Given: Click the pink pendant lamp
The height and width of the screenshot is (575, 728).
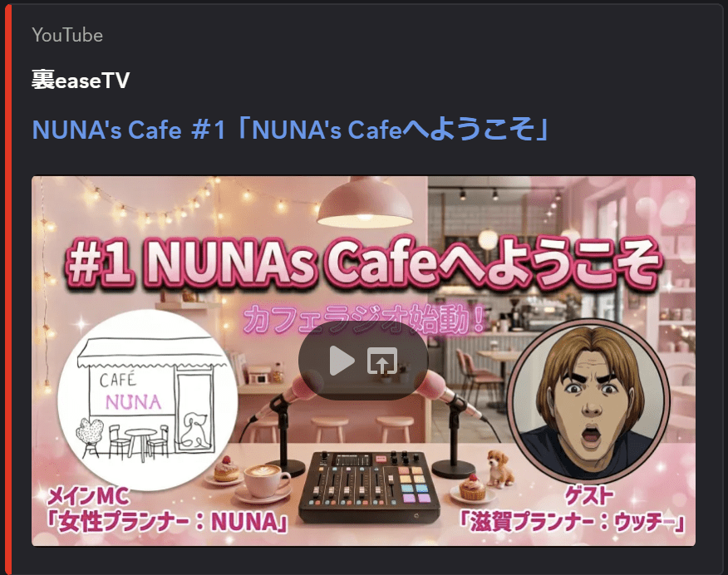Looking at the screenshot, I should [x=365, y=202].
